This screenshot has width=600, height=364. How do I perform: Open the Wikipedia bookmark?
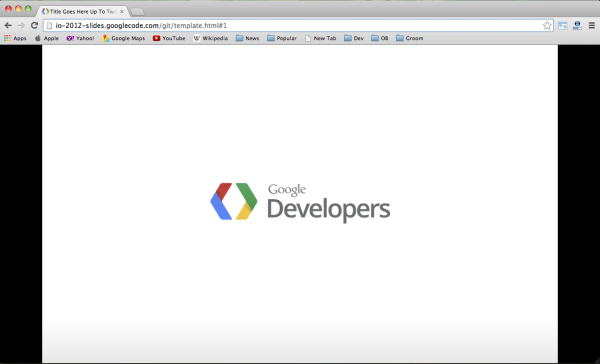tap(210, 38)
